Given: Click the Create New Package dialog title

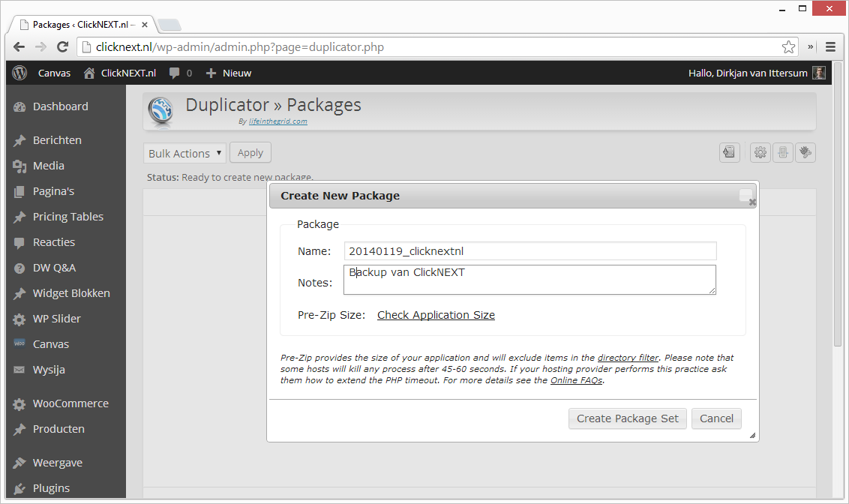Looking at the screenshot, I should coord(340,196).
